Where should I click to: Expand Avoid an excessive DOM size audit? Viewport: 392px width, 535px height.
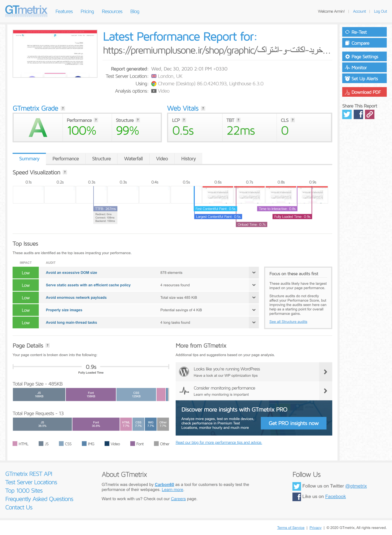point(254,272)
